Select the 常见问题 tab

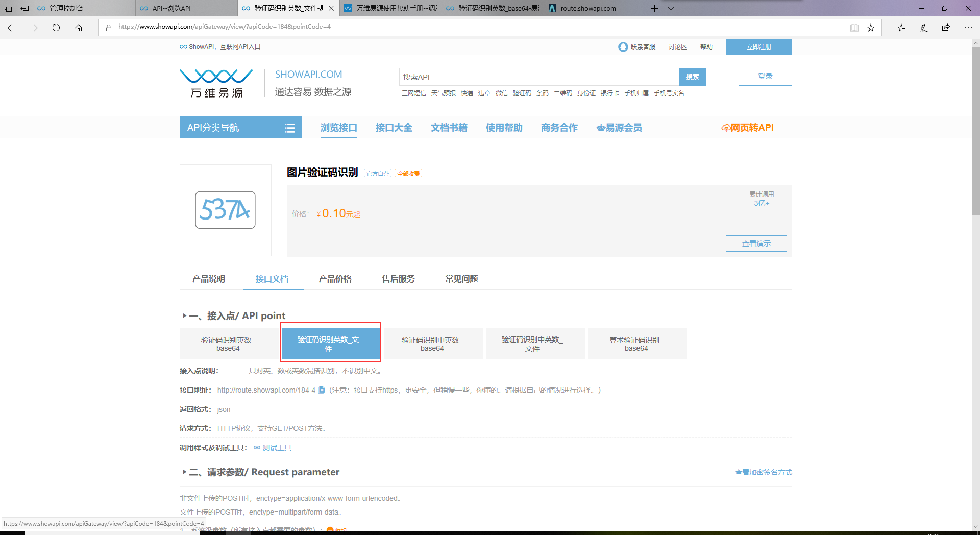[462, 279]
